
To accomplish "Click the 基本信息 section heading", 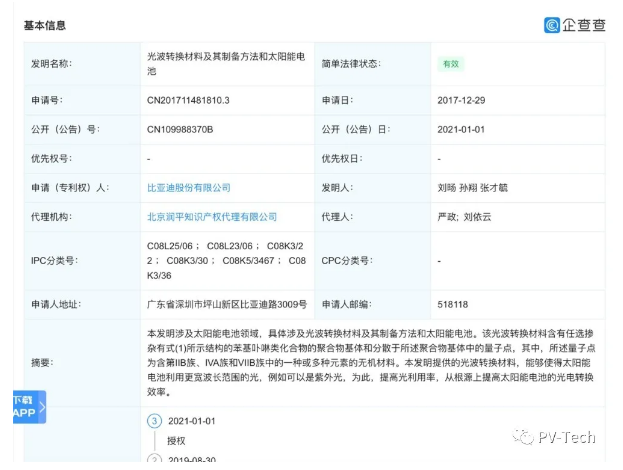I will pos(45,24).
